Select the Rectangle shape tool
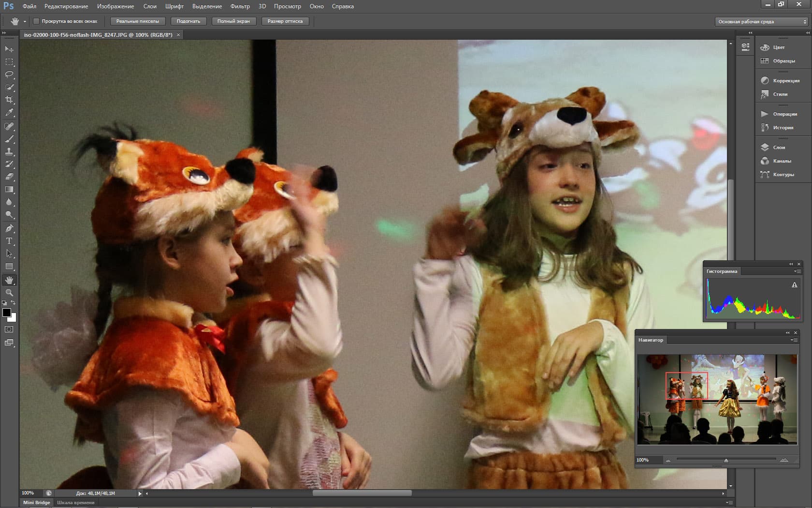The image size is (812, 508). coord(9,266)
